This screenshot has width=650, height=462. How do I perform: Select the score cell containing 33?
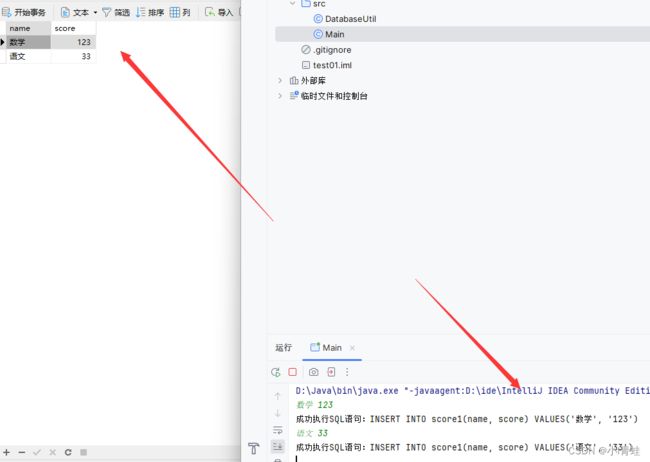coord(73,57)
